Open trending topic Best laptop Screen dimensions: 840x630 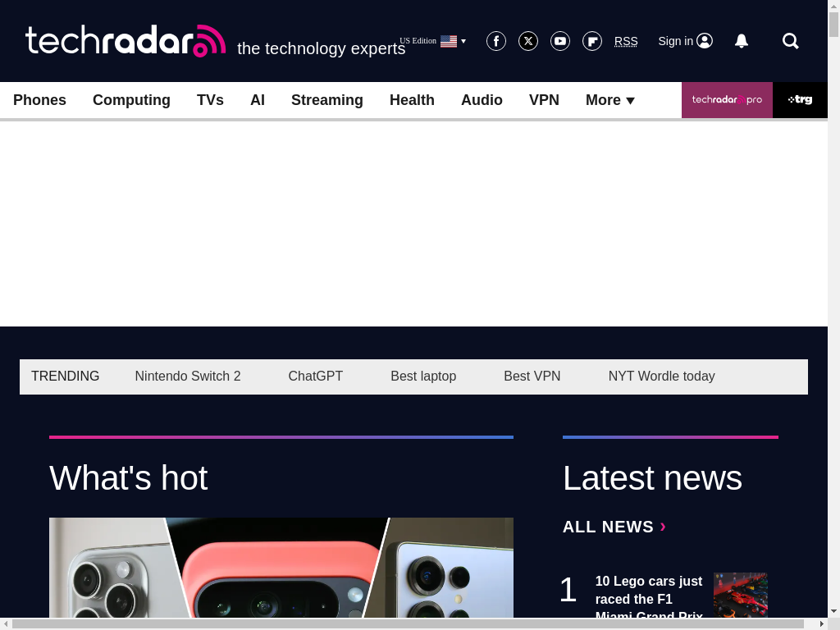[x=423, y=376]
